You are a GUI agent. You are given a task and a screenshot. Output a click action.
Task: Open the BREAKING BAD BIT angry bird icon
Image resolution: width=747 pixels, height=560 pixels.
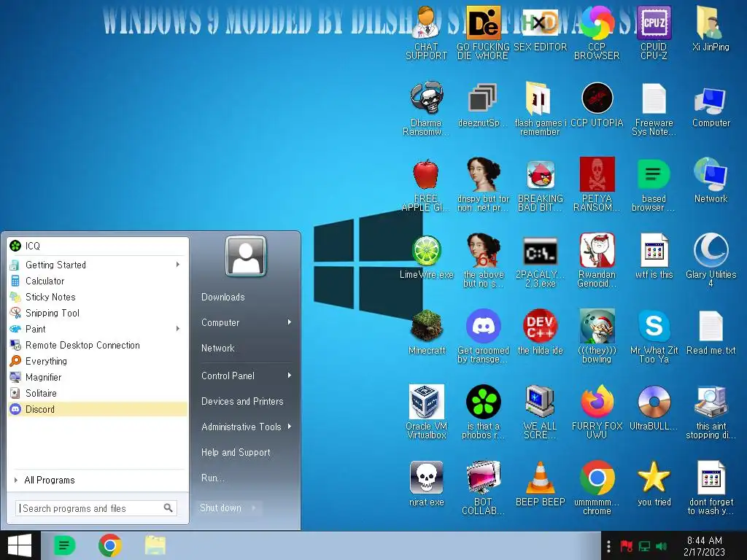click(540, 184)
